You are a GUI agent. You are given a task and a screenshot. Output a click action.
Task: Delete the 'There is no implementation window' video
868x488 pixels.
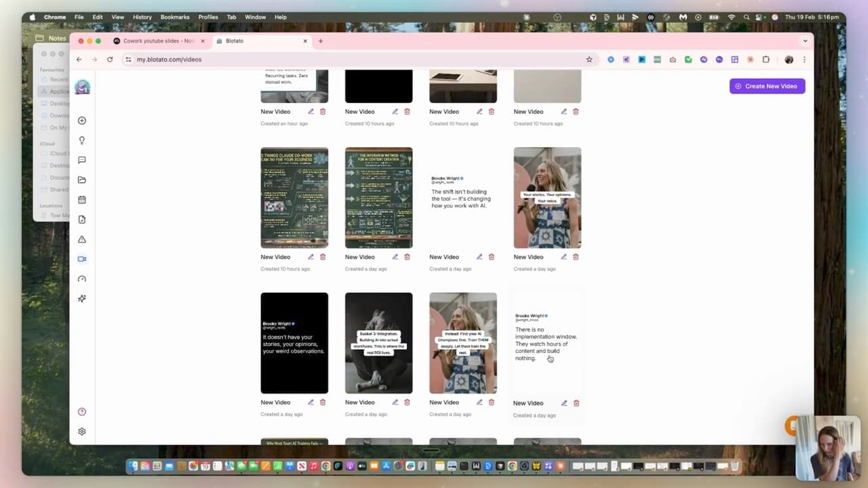coord(576,403)
